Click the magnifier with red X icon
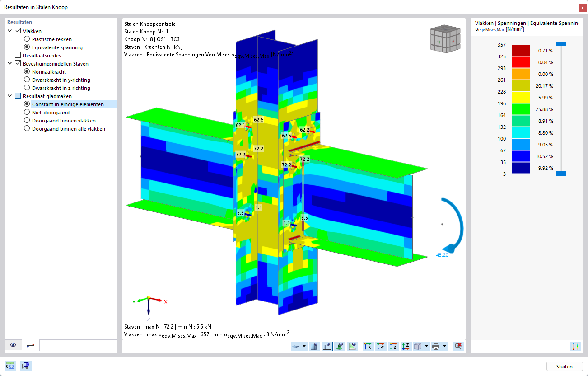 click(x=458, y=347)
